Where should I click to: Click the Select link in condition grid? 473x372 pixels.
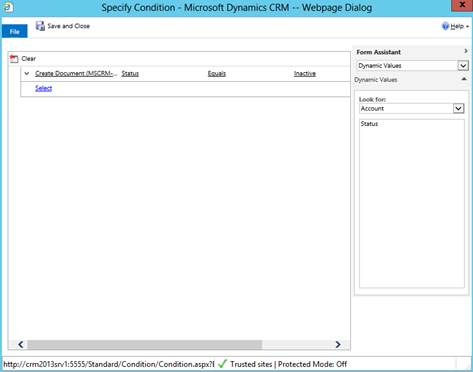44,88
